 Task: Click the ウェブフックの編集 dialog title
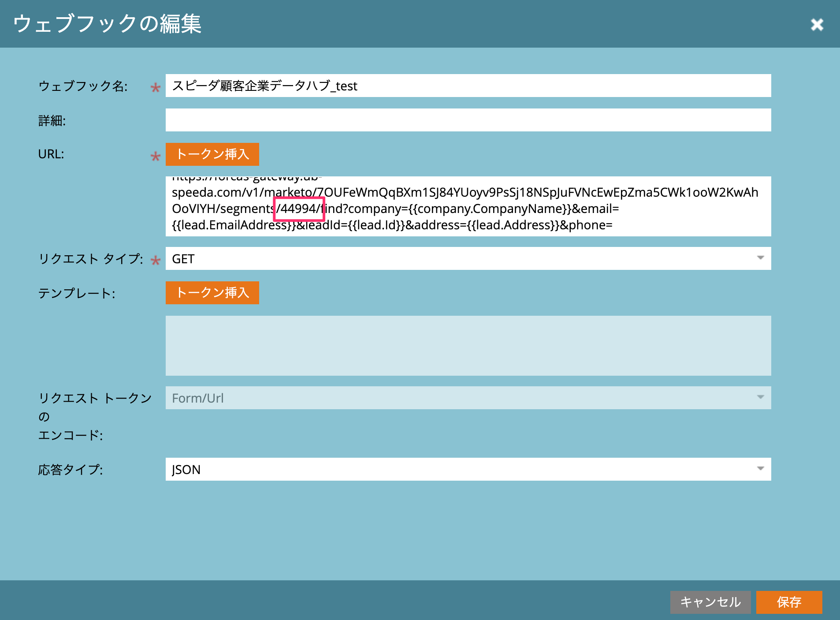107,25
